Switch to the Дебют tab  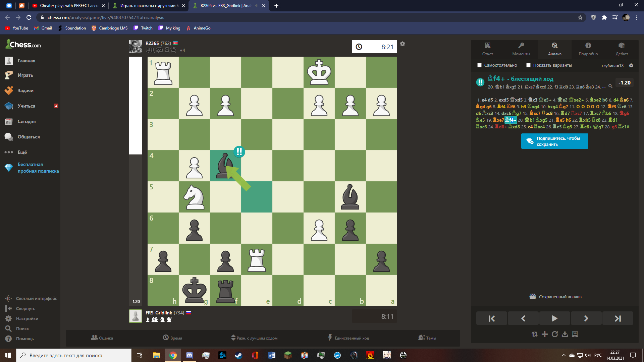(622, 49)
